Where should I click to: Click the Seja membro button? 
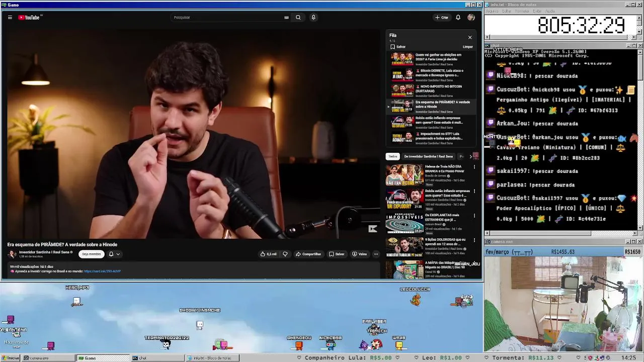coord(91,254)
